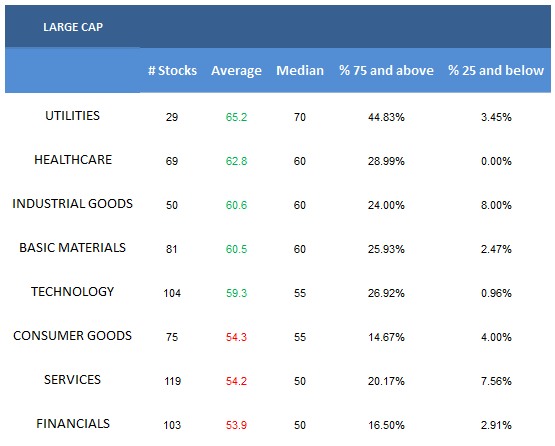Select the % 75 and above header
555x446 pixels.
tap(386, 70)
